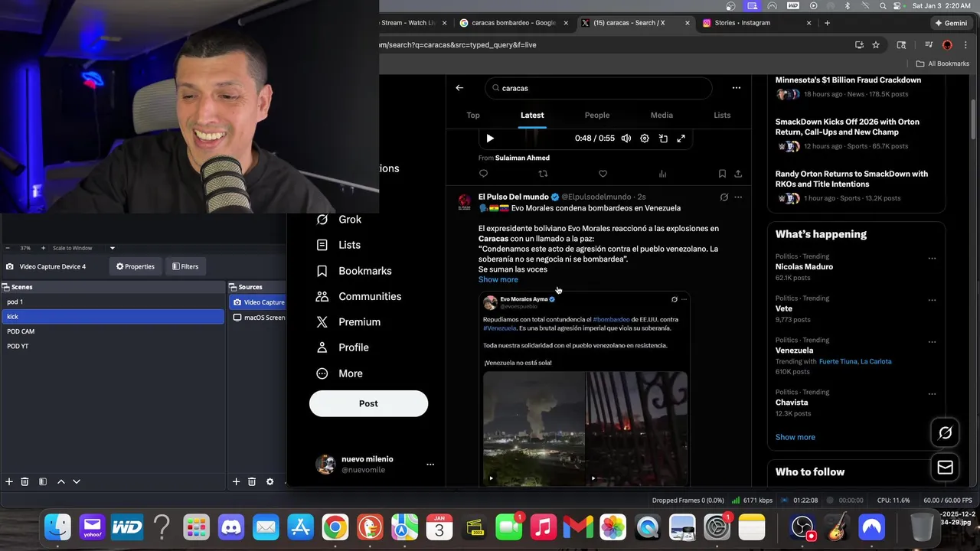Image resolution: width=980 pixels, height=551 pixels.
Task: Remove selected scene with trash icon
Action: [x=24, y=481]
